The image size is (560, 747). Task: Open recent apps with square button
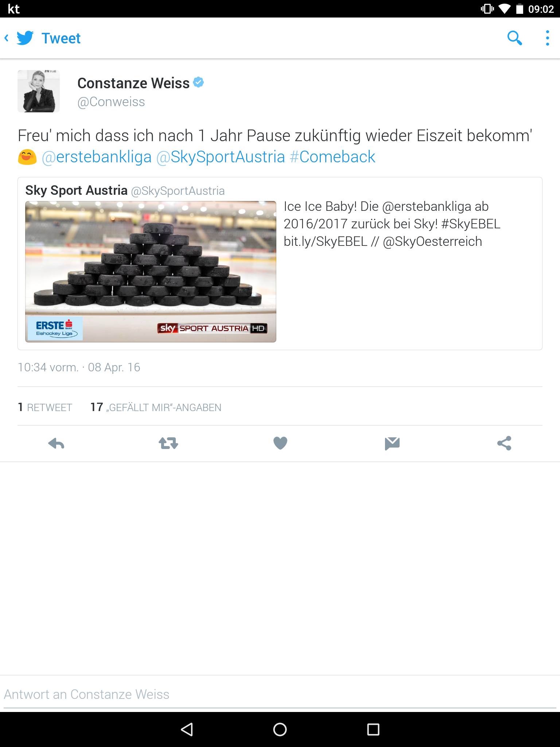tap(373, 729)
